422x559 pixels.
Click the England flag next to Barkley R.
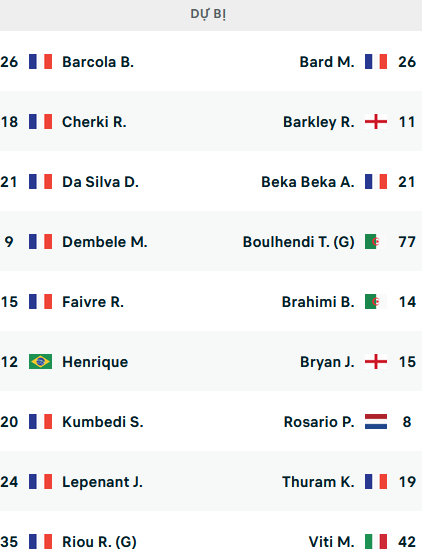coord(376,122)
